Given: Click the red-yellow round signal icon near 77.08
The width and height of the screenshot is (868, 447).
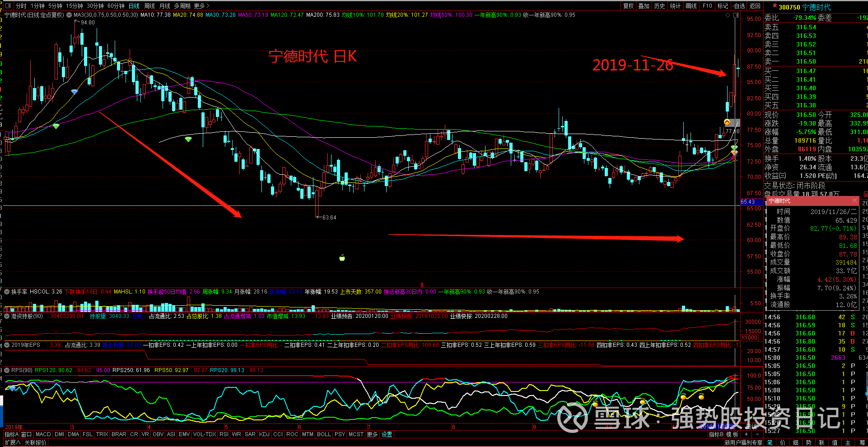Looking at the screenshot, I should click(727, 122).
